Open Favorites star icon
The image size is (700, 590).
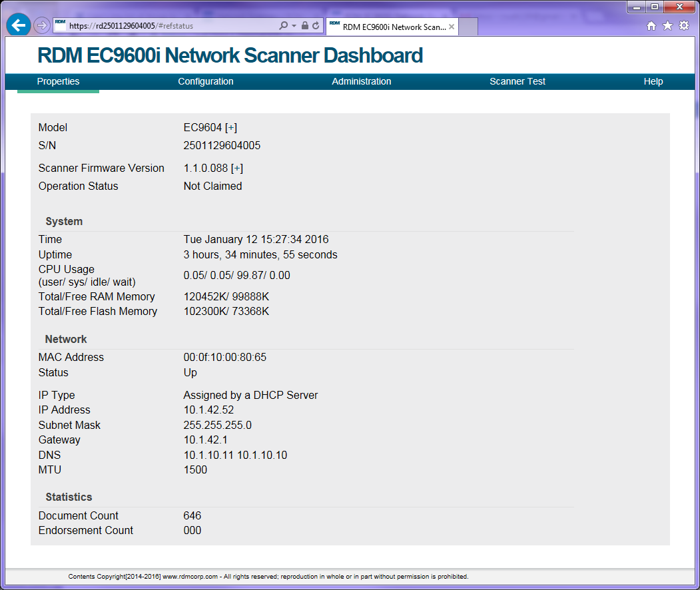(667, 25)
